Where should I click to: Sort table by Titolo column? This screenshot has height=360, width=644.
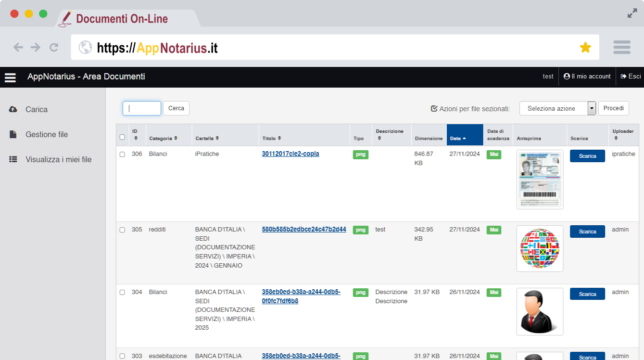click(272, 138)
